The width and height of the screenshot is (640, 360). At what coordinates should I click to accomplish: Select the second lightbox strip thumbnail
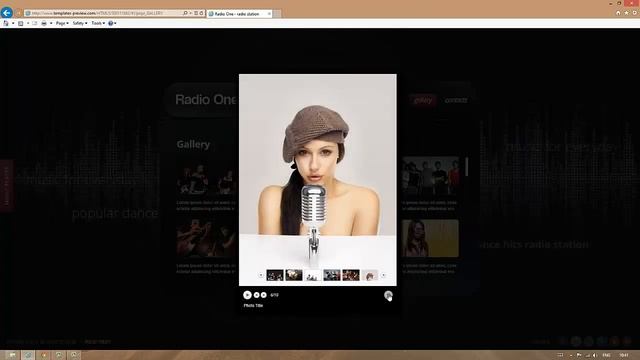click(294, 275)
